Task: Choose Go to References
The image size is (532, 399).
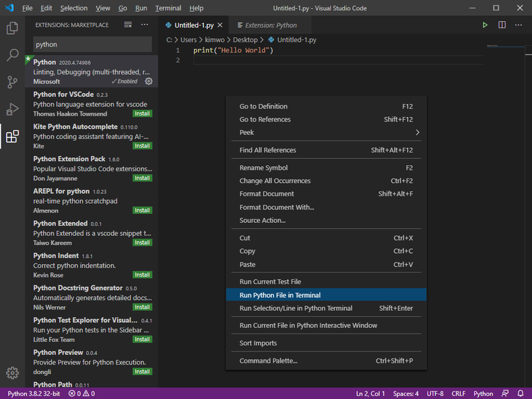Action: tap(326, 119)
